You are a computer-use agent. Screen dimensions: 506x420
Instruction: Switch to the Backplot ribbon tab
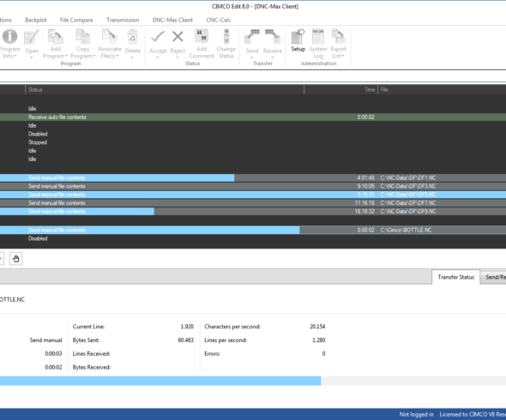tap(36, 20)
